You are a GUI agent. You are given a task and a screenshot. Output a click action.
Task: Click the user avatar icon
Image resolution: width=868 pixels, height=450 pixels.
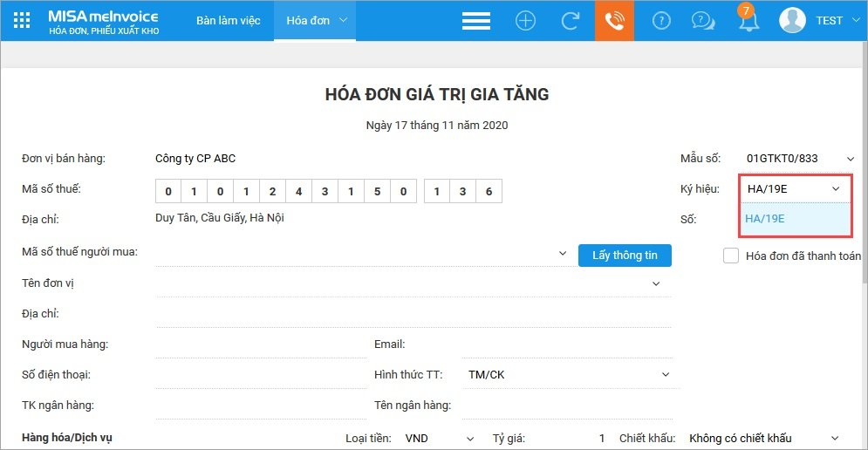[792, 20]
